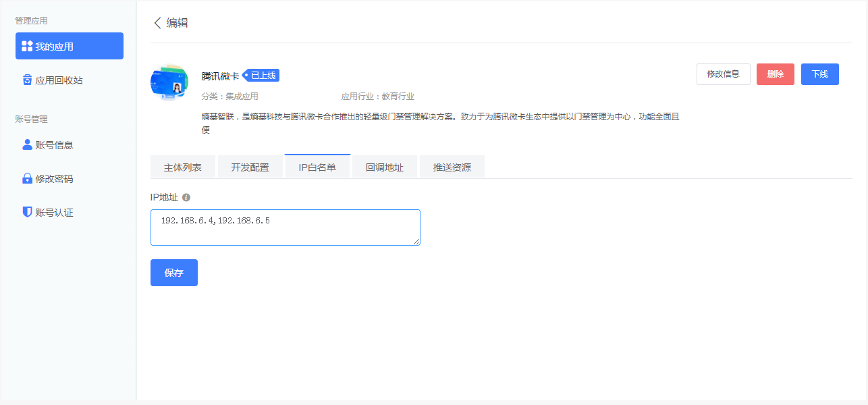Image resolution: width=868 pixels, height=405 pixels.
Task: Open the 开发配置 tab
Action: click(250, 166)
